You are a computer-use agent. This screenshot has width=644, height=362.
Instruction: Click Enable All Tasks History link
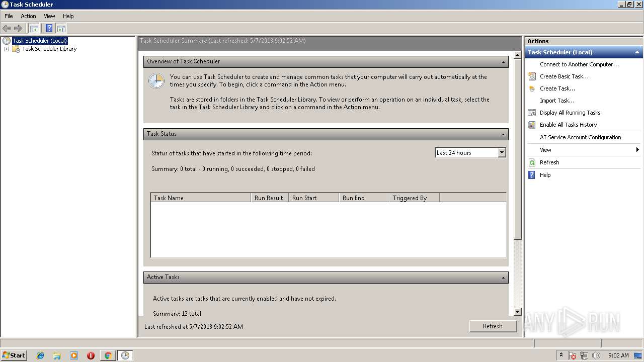tap(568, 125)
